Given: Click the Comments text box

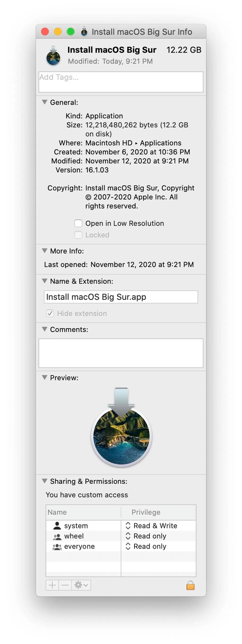Looking at the screenshot, I should point(121,353).
